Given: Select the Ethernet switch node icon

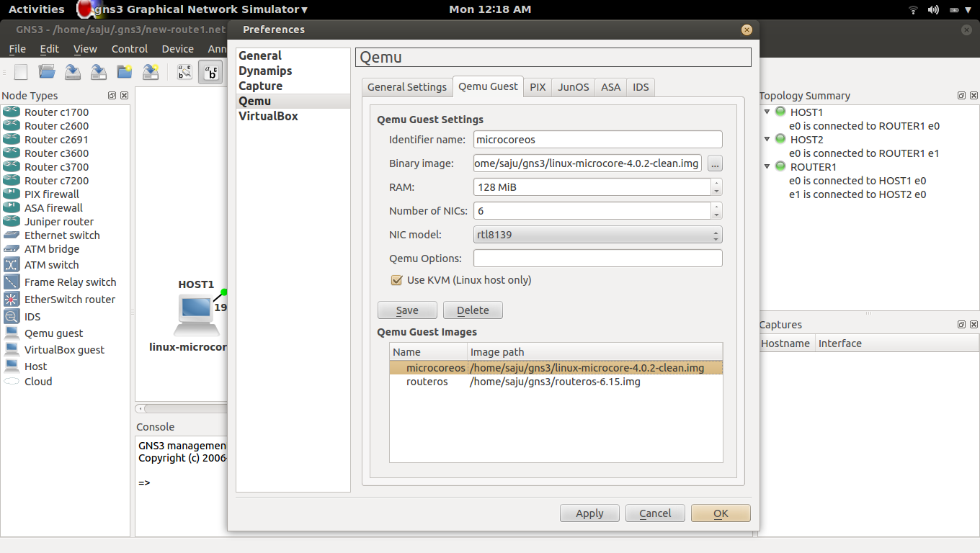Looking at the screenshot, I should click(x=12, y=235).
